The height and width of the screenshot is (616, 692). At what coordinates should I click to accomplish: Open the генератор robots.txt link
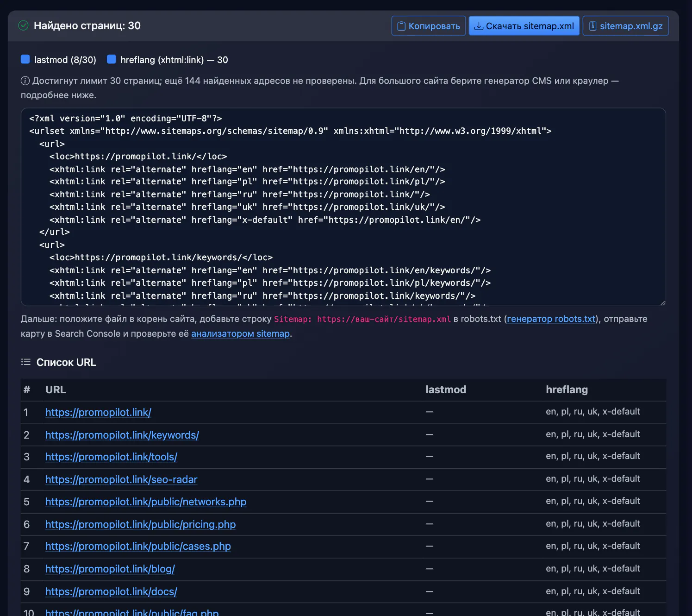tap(551, 319)
